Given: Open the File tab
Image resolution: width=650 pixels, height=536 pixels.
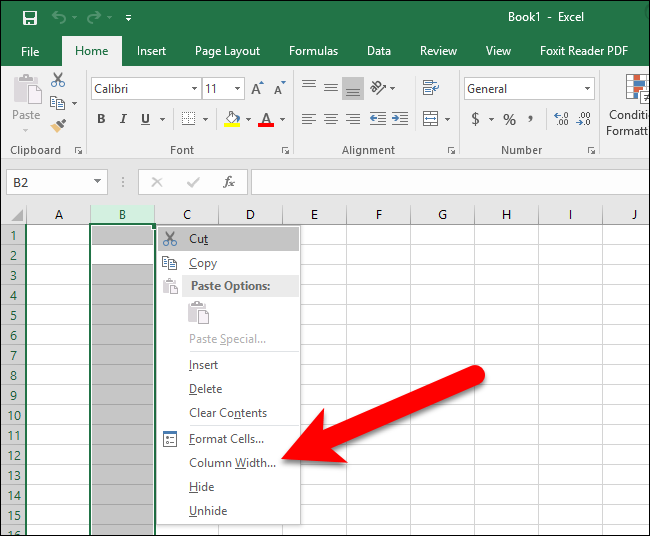Looking at the screenshot, I should pos(30,51).
